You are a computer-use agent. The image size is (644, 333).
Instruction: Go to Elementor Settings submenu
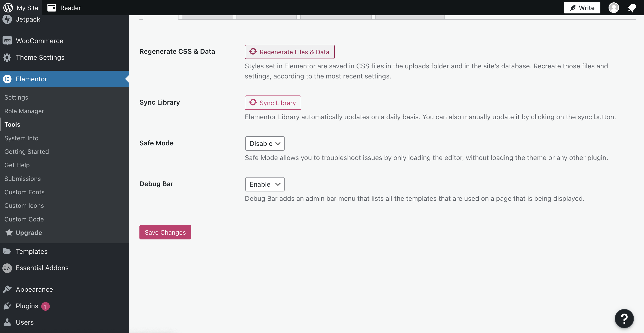(x=16, y=97)
